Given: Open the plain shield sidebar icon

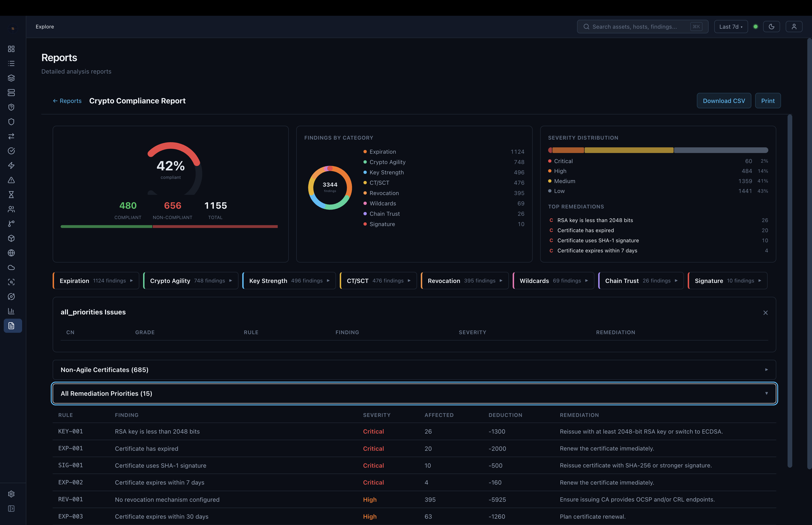Looking at the screenshot, I should click(11, 122).
